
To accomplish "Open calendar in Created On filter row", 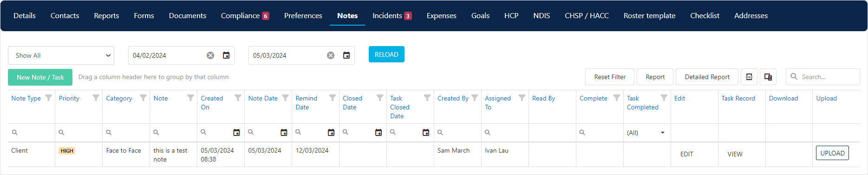I will 236,133.
